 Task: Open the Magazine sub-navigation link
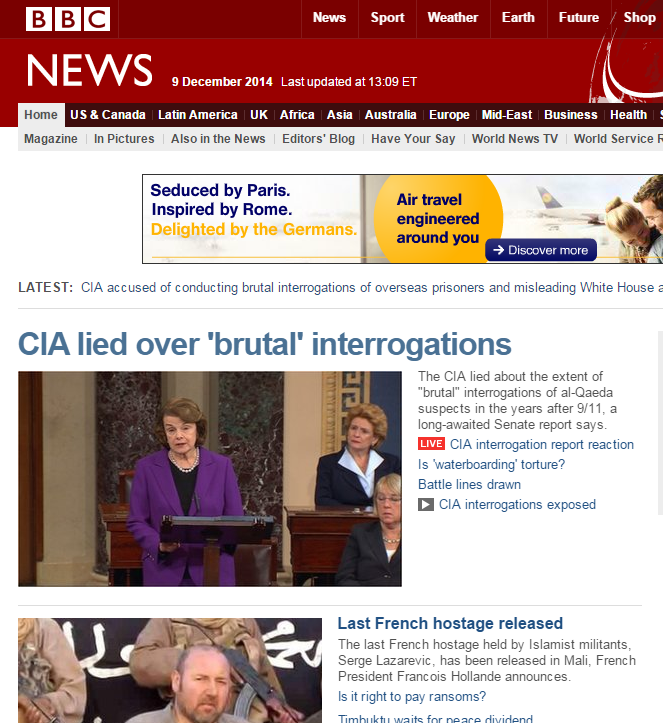51,139
